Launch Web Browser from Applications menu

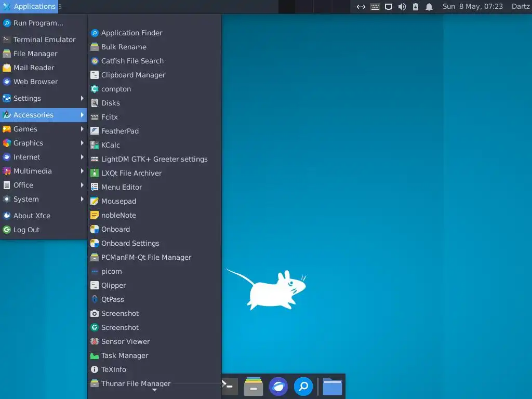tap(44, 82)
